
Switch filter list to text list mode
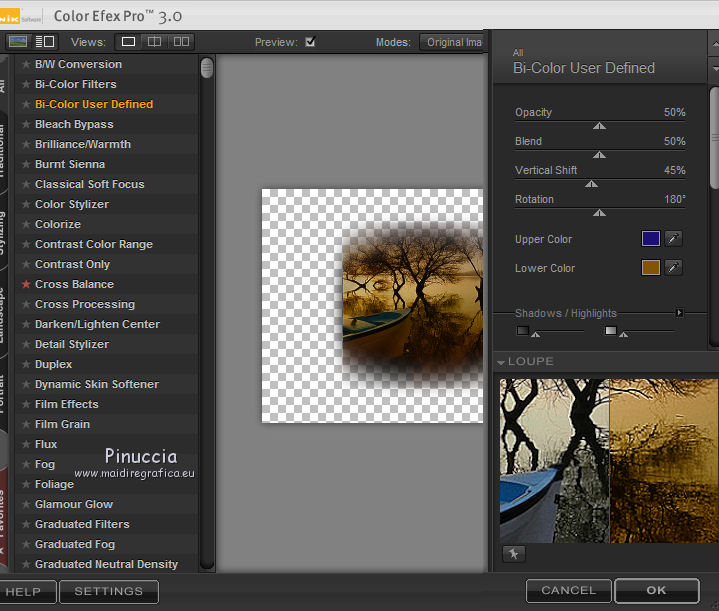click(x=45, y=42)
